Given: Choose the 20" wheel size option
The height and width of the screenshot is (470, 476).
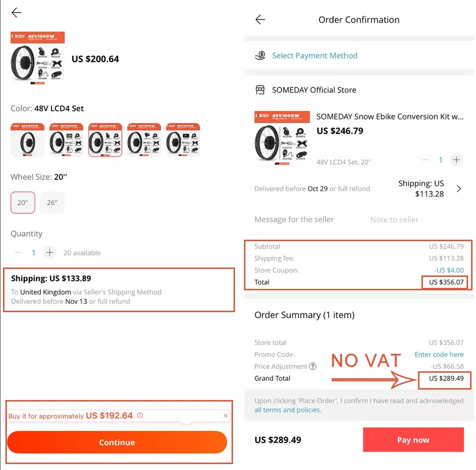Looking at the screenshot, I should [x=23, y=202].
